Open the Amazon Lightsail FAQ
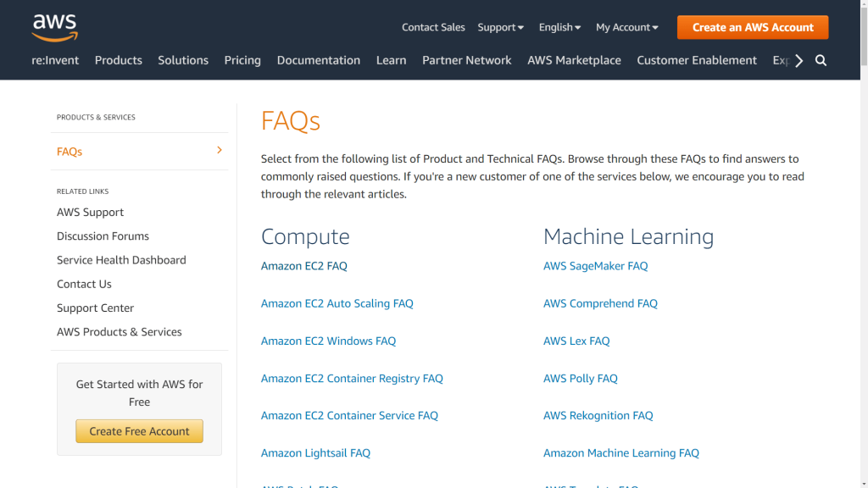Screen dimensions: 868x488 click(315, 452)
